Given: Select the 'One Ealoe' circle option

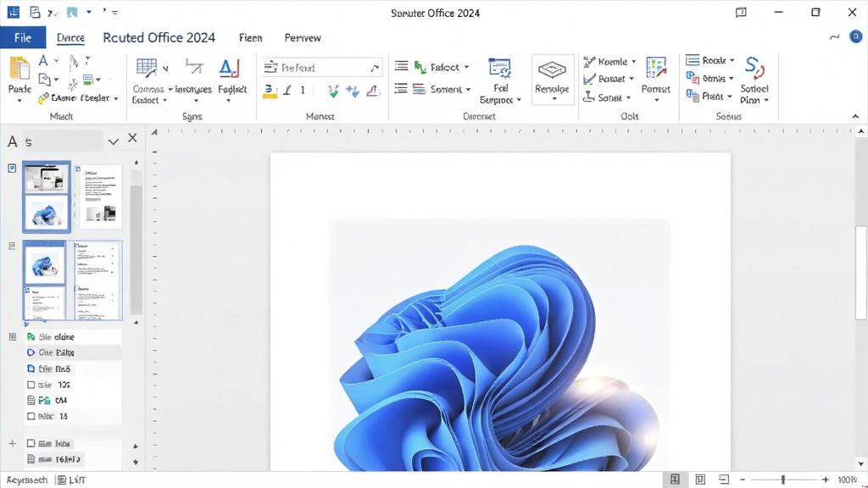Looking at the screenshot, I should coord(31,352).
